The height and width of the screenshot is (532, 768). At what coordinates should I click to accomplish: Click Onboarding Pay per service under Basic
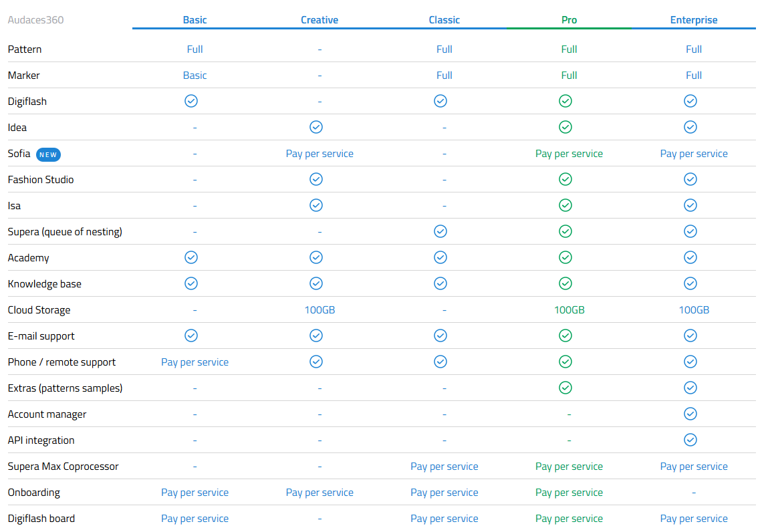click(195, 493)
